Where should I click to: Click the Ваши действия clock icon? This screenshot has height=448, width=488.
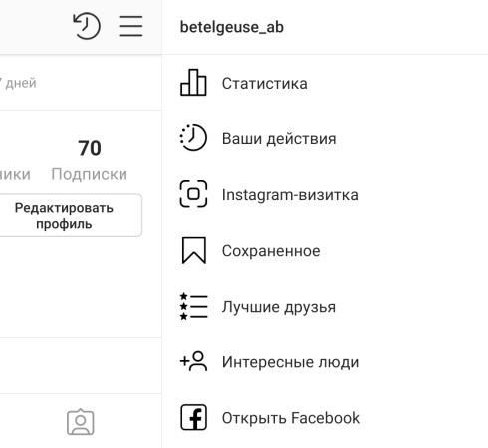[x=193, y=138]
